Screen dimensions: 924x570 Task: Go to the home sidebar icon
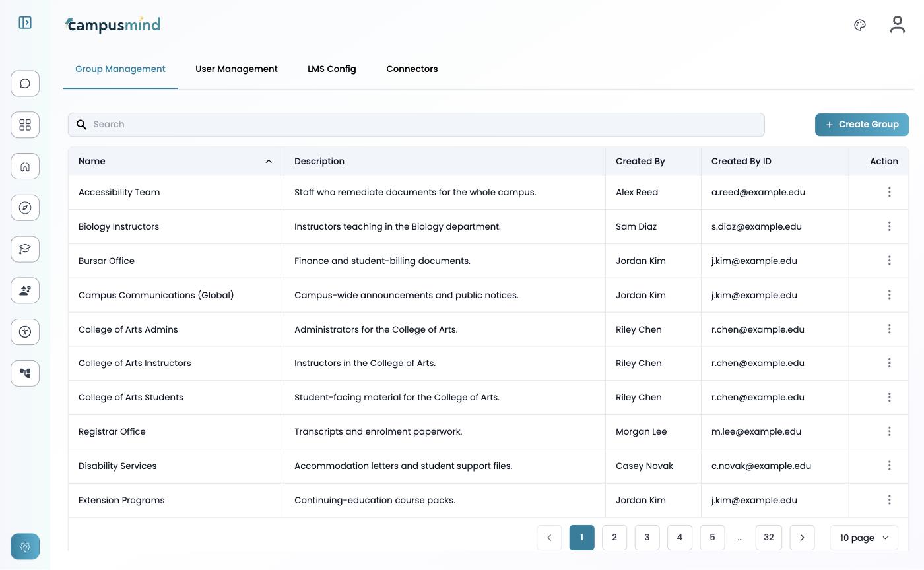pyautogui.click(x=25, y=166)
